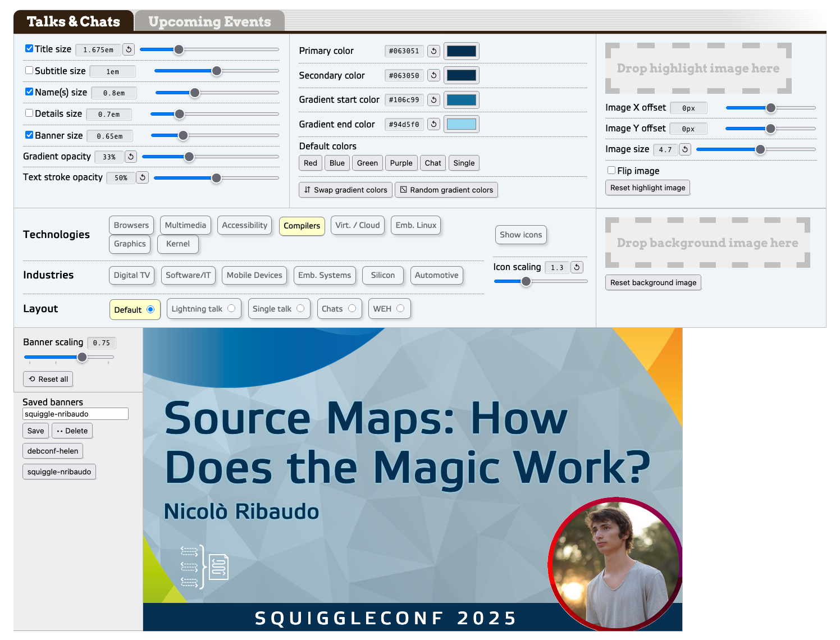Reset the Icon scaling value
840x640 pixels.
click(x=577, y=267)
